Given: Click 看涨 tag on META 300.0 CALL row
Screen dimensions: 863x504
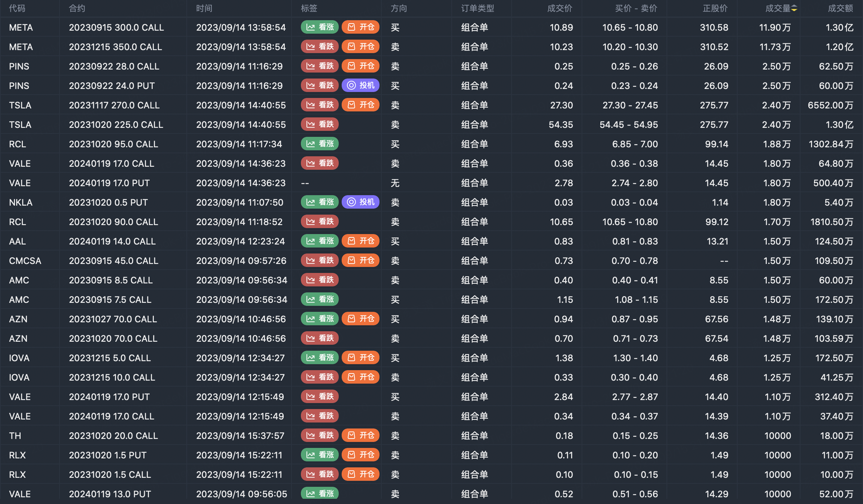Looking at the screenshot, I should click(320, 27).
